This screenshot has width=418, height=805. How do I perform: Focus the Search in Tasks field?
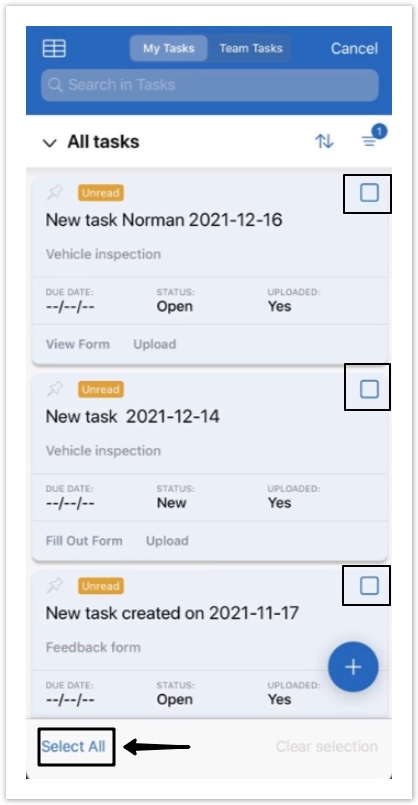click(x=210, y=85)
